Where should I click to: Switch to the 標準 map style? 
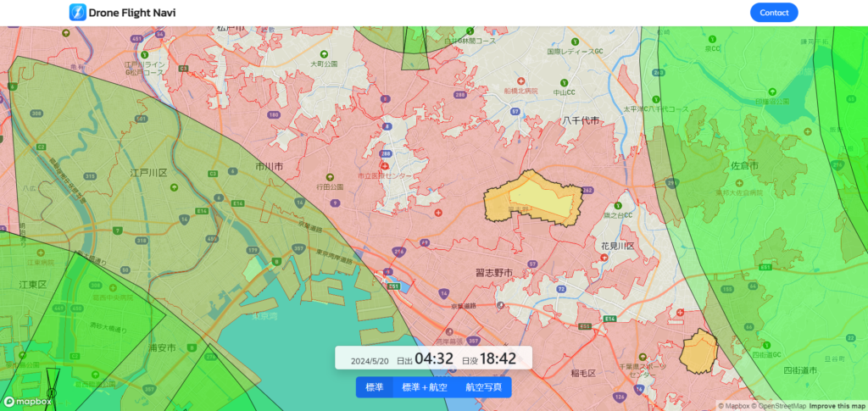pos(374,387)
